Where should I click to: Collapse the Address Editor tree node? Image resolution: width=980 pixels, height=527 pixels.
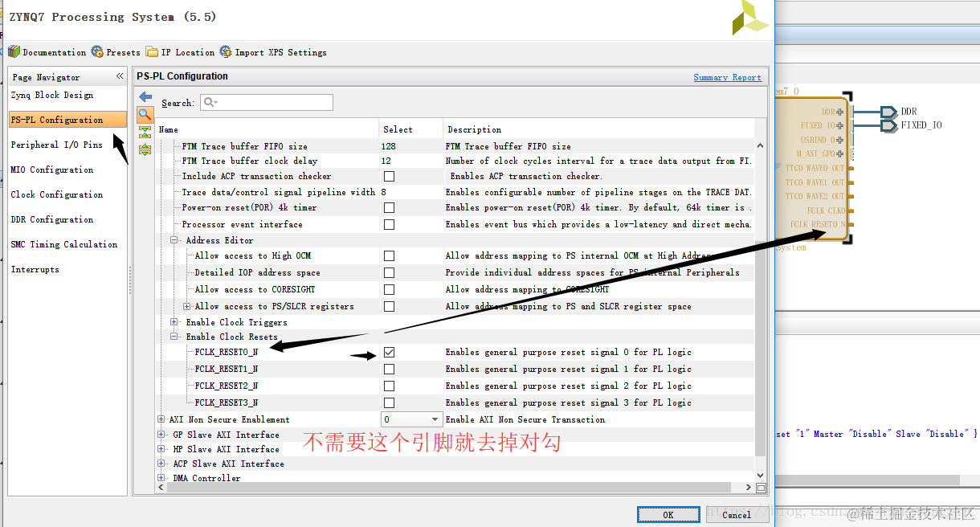(x=174, y=240)
